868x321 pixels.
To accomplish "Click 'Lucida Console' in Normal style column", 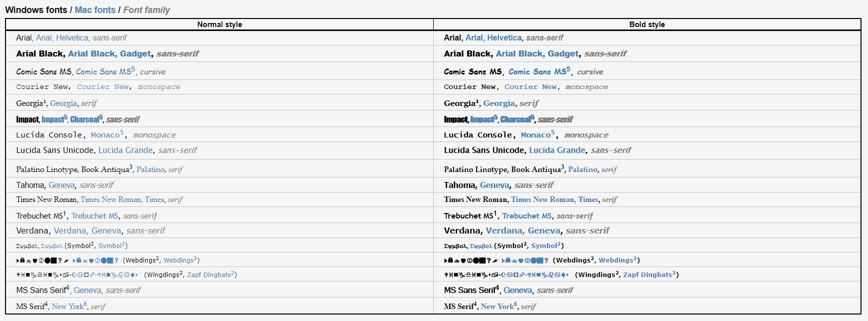I will coord(49,135).
